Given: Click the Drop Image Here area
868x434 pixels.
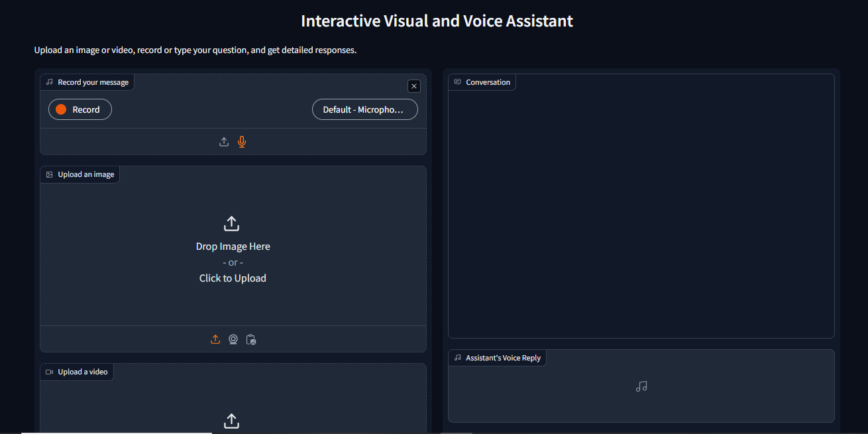Looking at the screenshot, I should tap(233, 246).
